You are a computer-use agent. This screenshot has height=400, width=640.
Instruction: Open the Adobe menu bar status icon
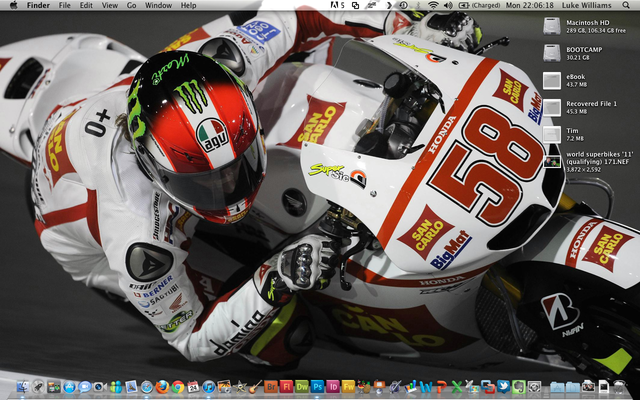tap(337, 5)
